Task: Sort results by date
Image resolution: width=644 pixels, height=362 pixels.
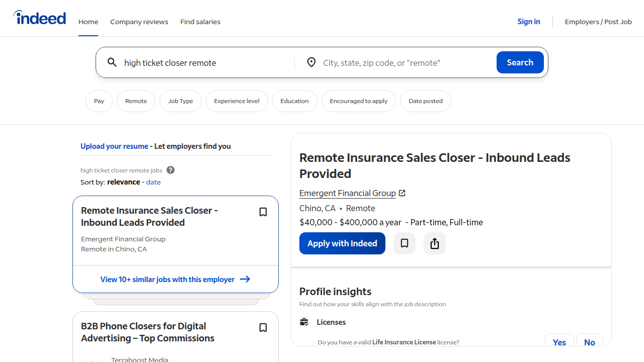Action: tap(153, 182)
